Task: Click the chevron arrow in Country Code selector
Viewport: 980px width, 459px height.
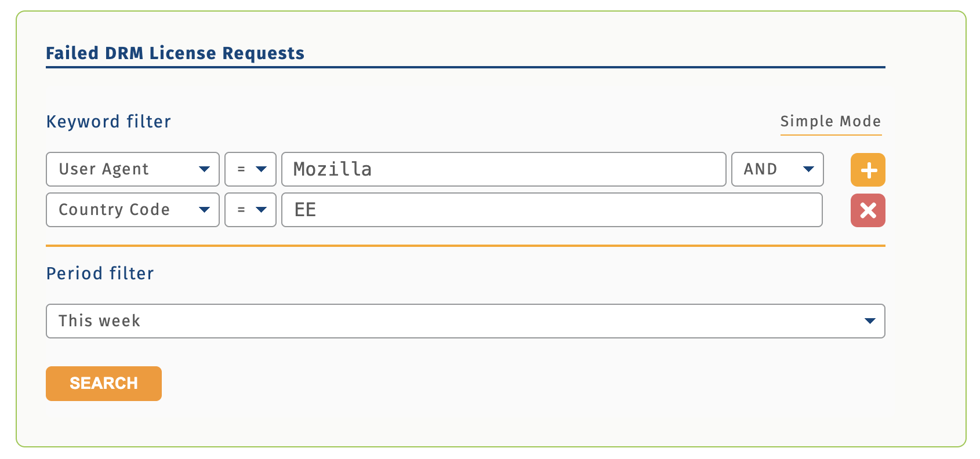Action: [204, 210]
